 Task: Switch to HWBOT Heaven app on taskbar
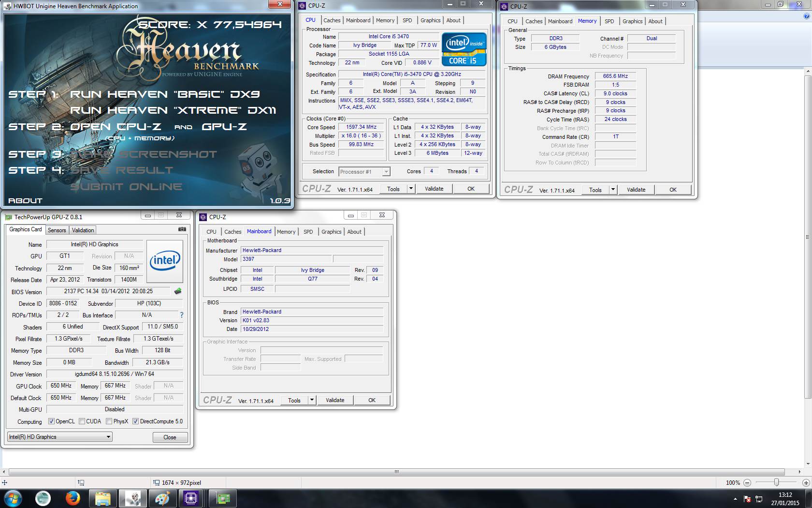click(132, 498)
